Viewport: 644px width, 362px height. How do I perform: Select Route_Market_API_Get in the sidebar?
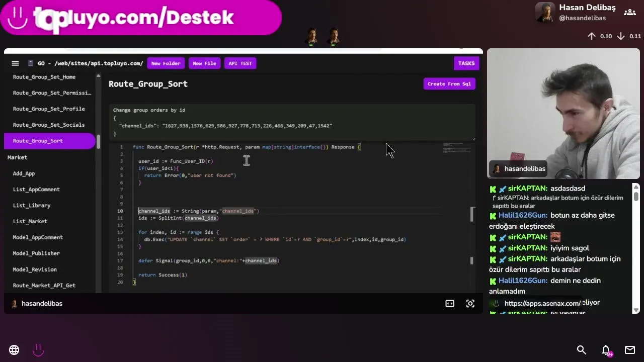[44, 286]
